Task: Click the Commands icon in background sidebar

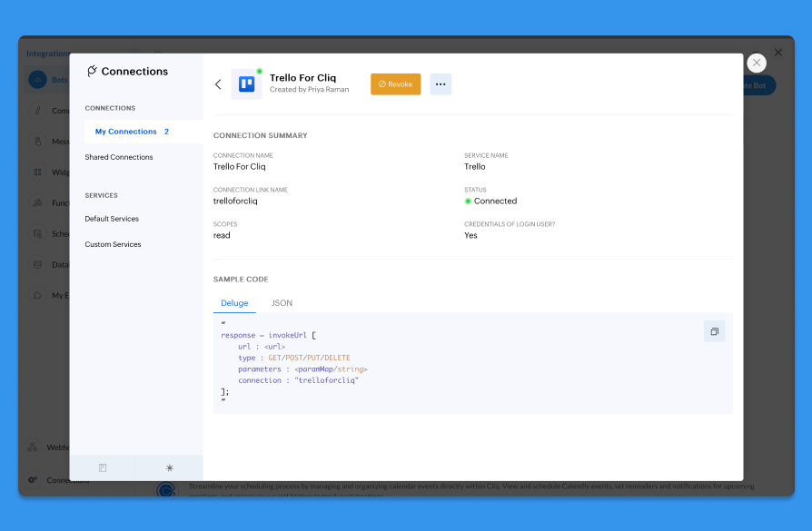Action: point(38,110)
